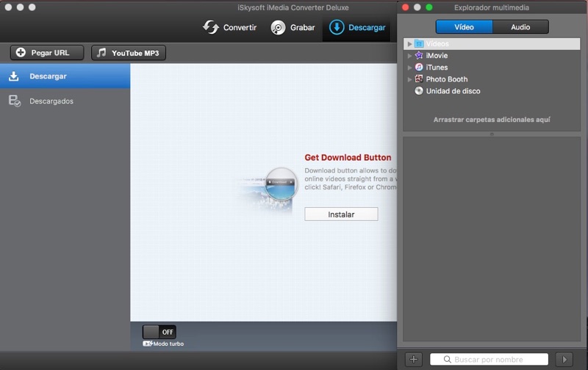Click the Grabar disc icon

click(x=278, y=28)
